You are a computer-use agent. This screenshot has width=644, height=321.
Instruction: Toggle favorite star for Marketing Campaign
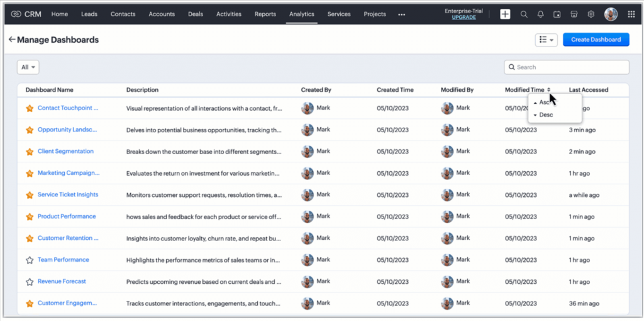pyautogui.click(x=29, y=174)
